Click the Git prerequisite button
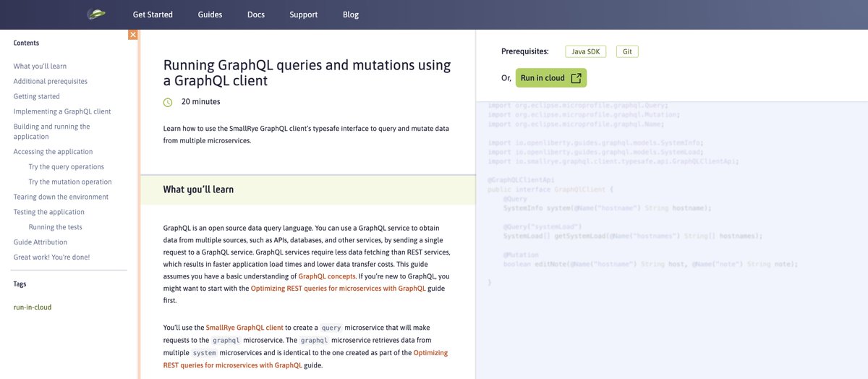The image size is (868, 379). pos(627,51)
